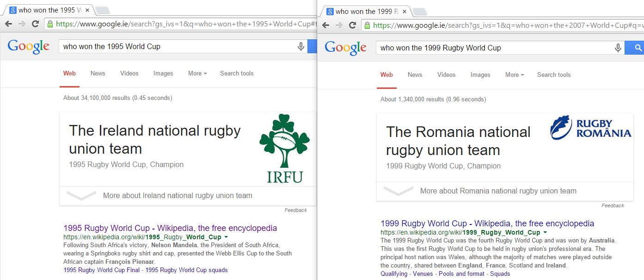Click green padlock in right window address bar
The width and height of the screenshot is (644, 280).
(x=367, y=25)
